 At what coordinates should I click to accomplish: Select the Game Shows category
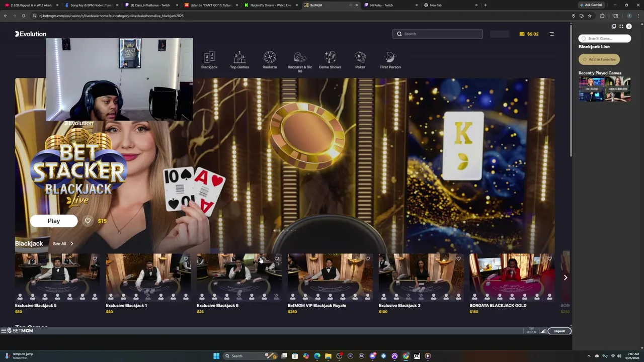330,60
